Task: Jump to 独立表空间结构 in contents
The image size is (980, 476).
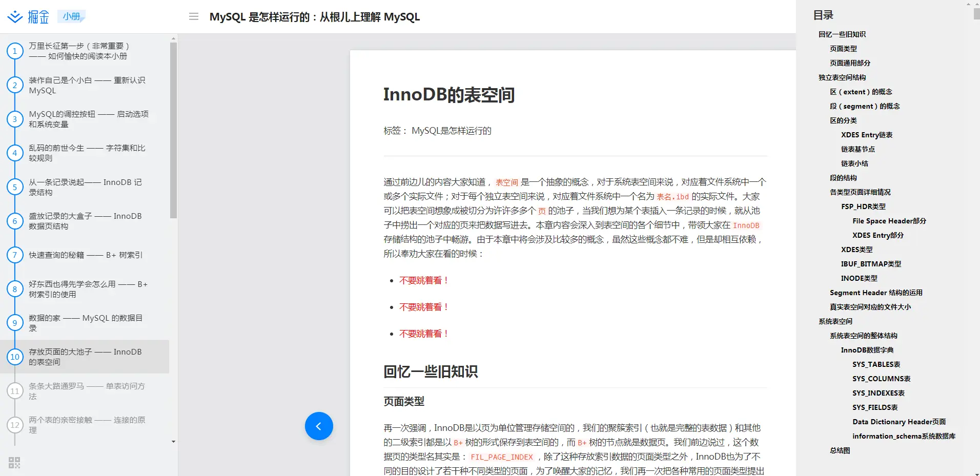Action: click(x=842, y=77)
